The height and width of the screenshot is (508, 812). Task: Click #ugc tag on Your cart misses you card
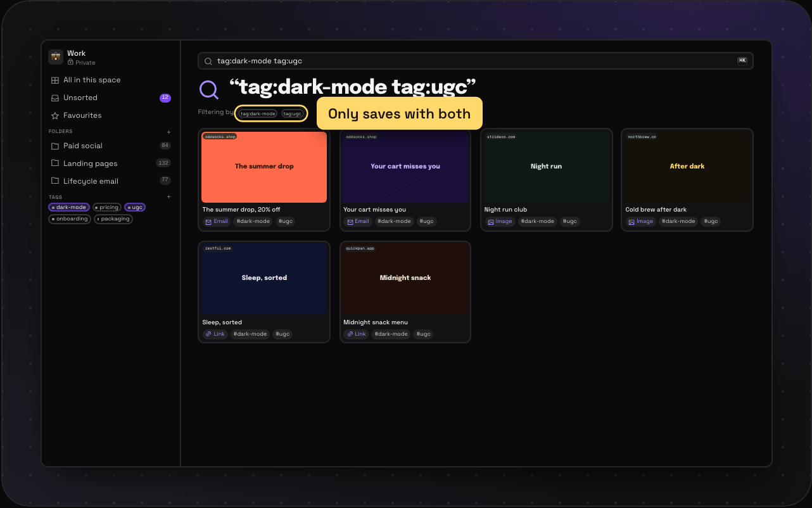[x=426, y=222]
